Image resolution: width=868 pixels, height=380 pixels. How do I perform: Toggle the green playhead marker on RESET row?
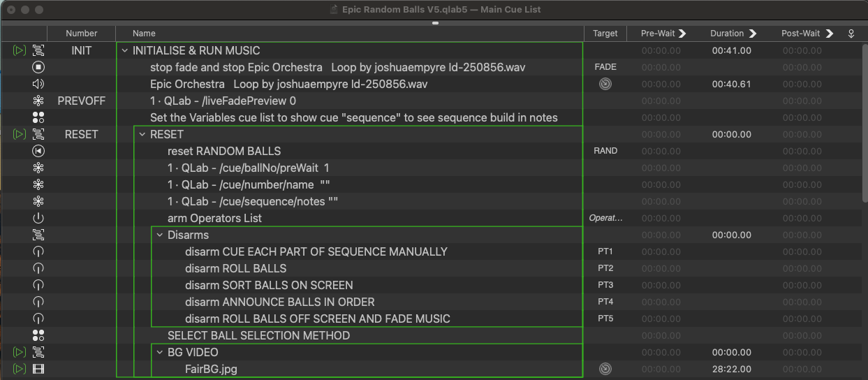tap(19, 134)
